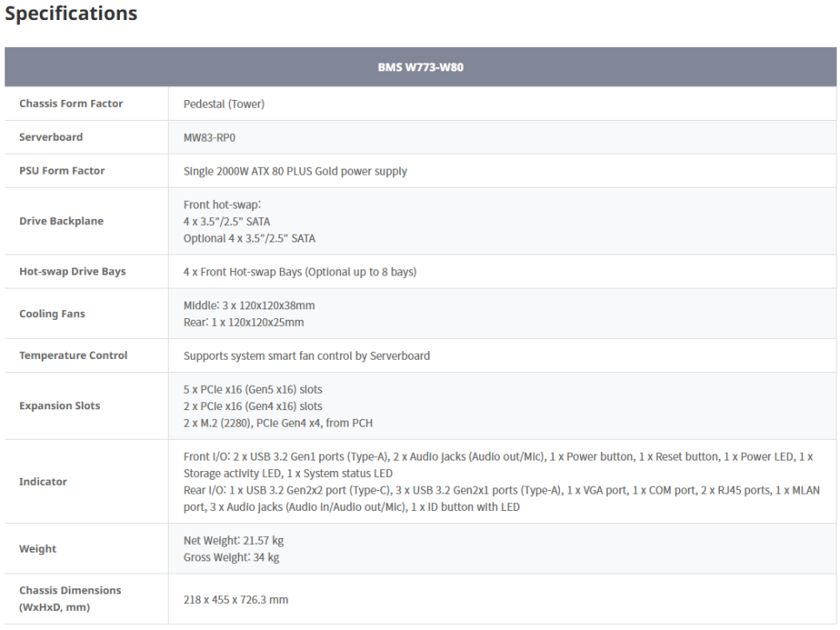The height and width of the screenshot is (630, 840).
Task: Click the Serverboard row label
Action: click(x=51, y=137)
